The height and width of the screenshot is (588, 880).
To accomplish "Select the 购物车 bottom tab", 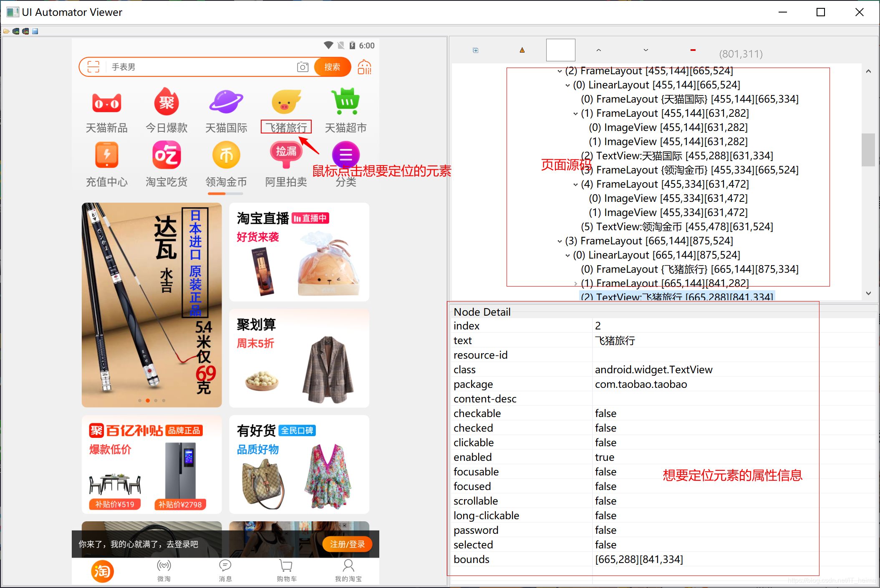I will (x=287, y=571).
